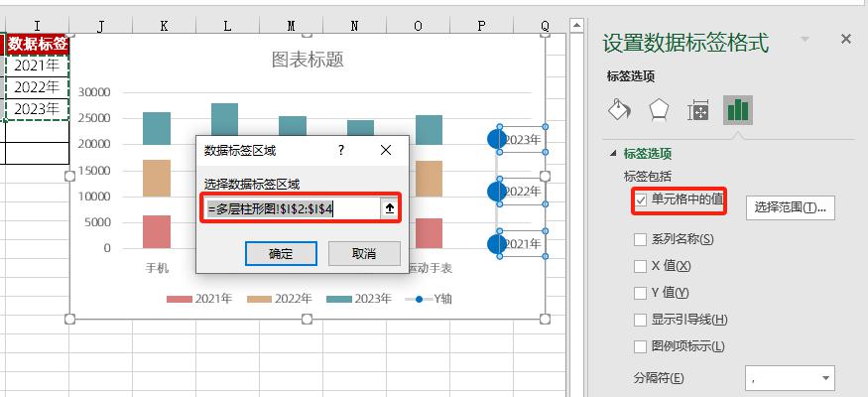The height and width of the screenshot is (397, 868).
Task: Select the 2023年 data label on chart
Action: coord(522,140)
